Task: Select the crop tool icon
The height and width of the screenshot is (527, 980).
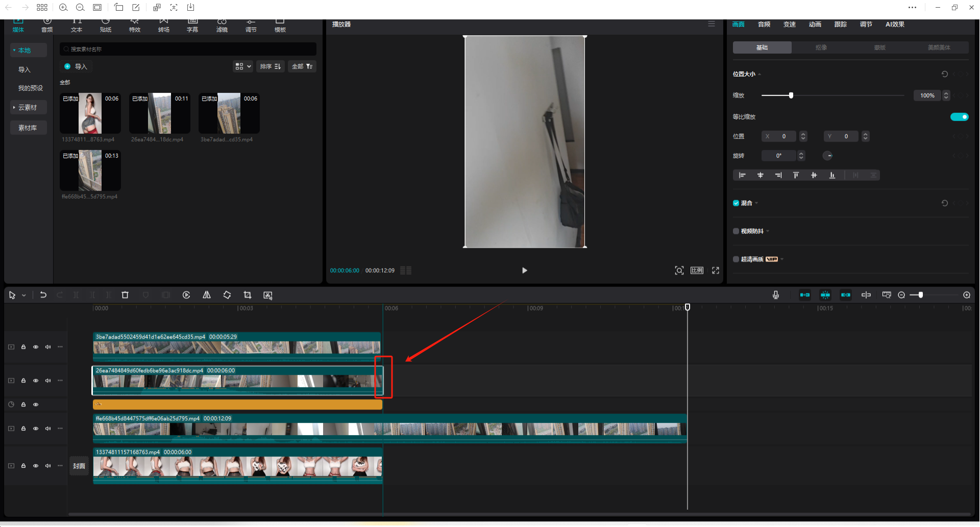Action: point(248,295)
